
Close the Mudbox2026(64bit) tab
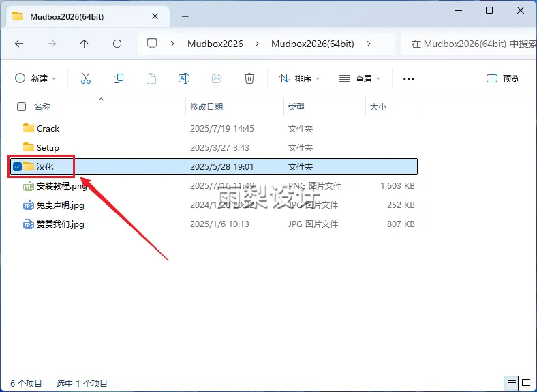pyautogui.click(x=155, y=16)
